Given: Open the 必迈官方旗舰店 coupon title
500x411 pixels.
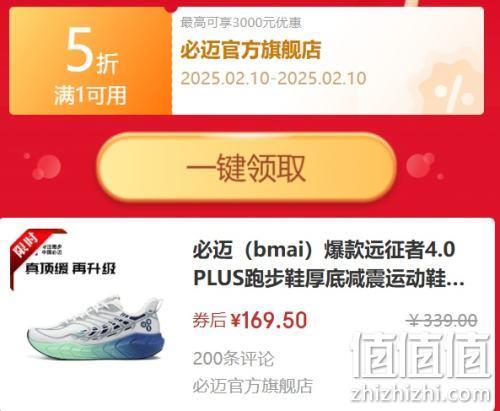Looking at the screenshot, I should tap(251, 50).
